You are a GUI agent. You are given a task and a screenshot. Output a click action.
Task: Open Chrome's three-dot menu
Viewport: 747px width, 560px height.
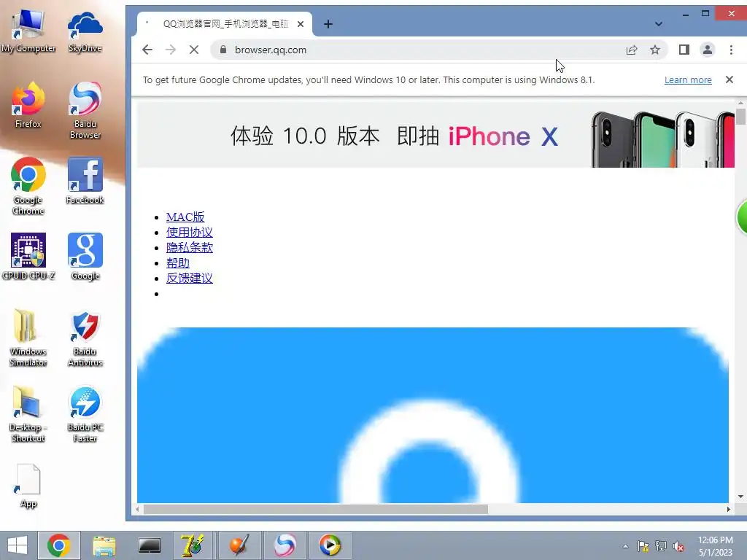[731, 50]
